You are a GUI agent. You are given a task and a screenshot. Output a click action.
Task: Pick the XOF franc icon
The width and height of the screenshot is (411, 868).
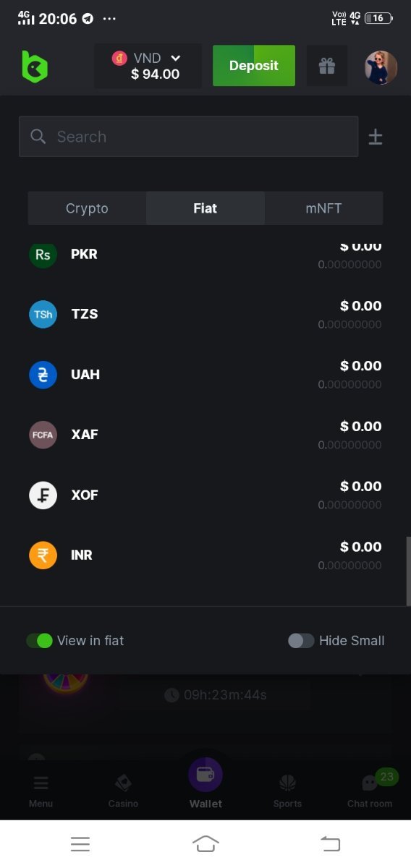pos(43,495)
